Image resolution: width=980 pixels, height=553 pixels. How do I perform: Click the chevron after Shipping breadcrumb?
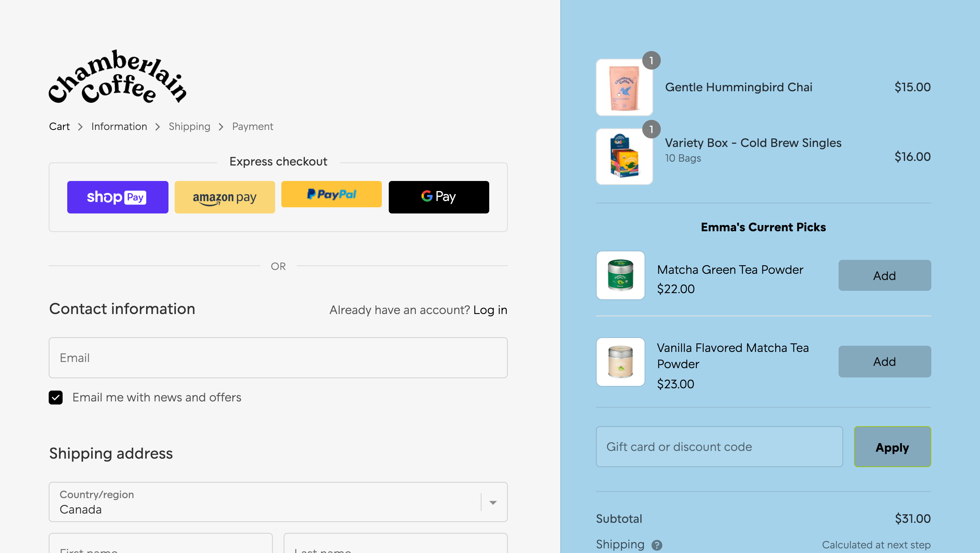point(221,127)
